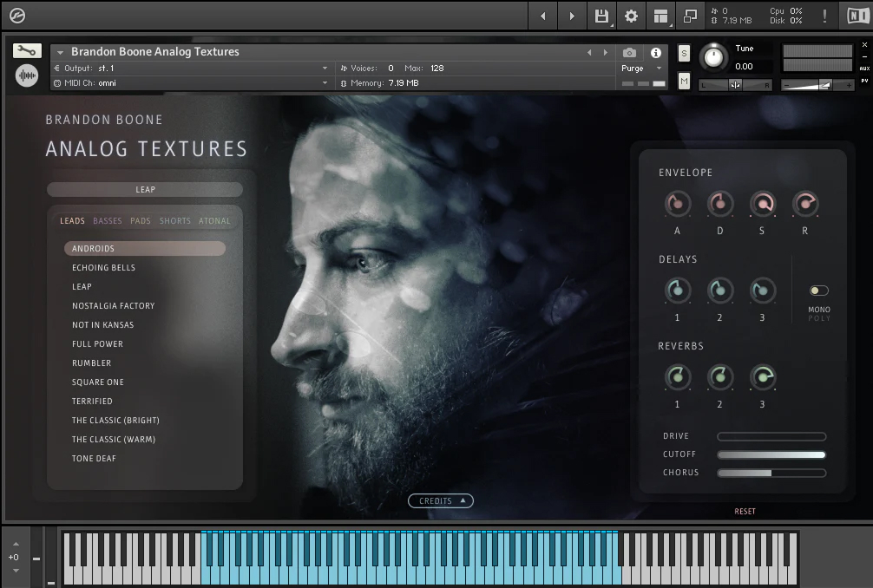
Task: Select The Classic (Warm) preset
Action: point(114,440)
